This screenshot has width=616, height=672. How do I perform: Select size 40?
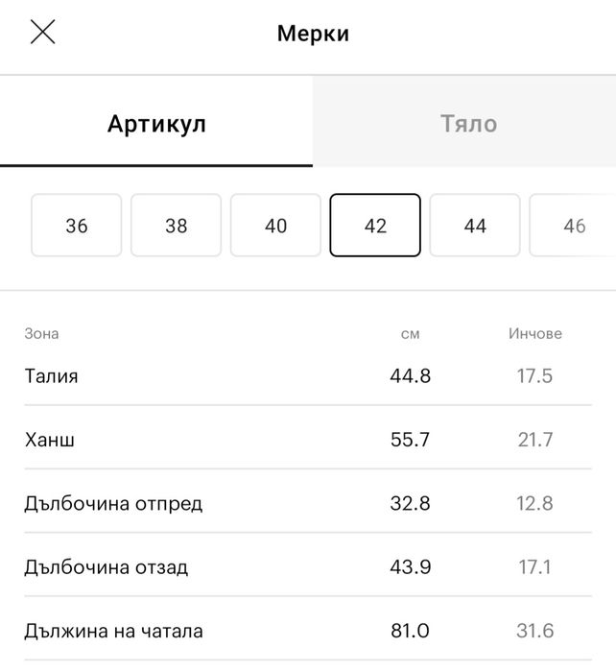tap(276, 226)
